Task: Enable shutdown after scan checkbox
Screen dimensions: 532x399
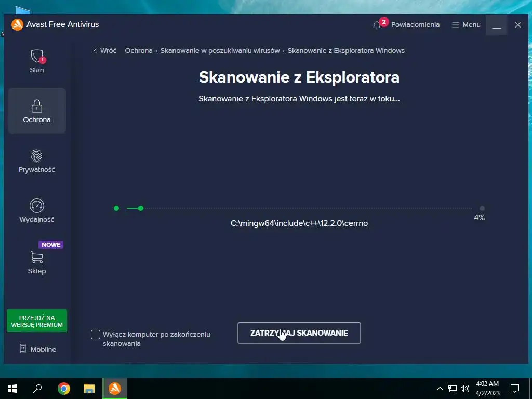Action: pyautogui.click(x=96, y=335)
